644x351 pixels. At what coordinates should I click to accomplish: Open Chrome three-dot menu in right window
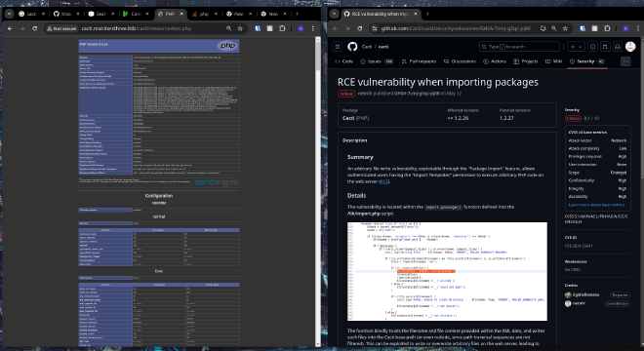click(638, 28)
